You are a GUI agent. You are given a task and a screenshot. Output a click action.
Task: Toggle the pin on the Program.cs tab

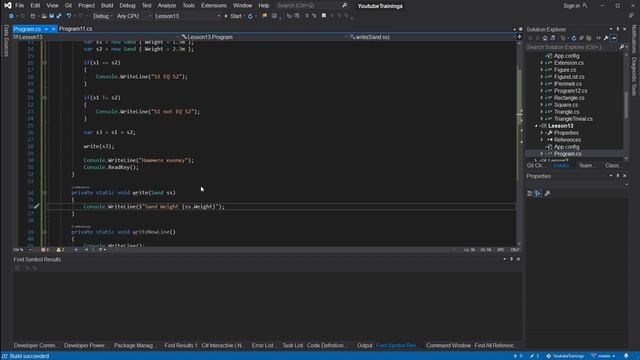pyautogui.click(x=47, y=29)
